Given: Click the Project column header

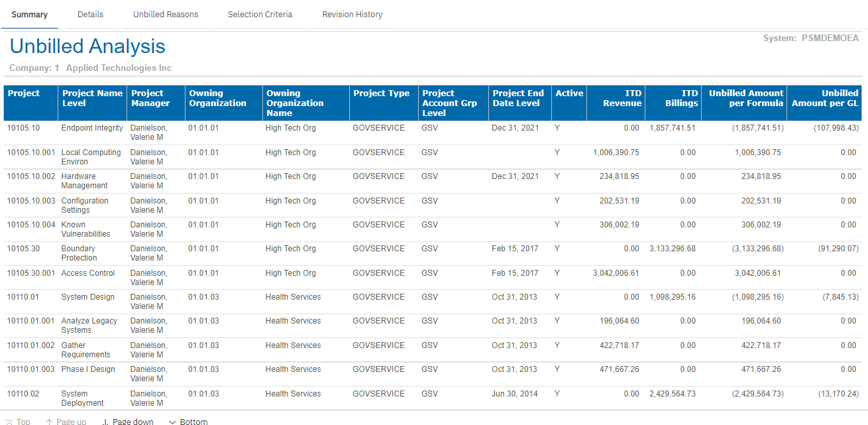Looking at the screenshot, I should click(24, 93).
